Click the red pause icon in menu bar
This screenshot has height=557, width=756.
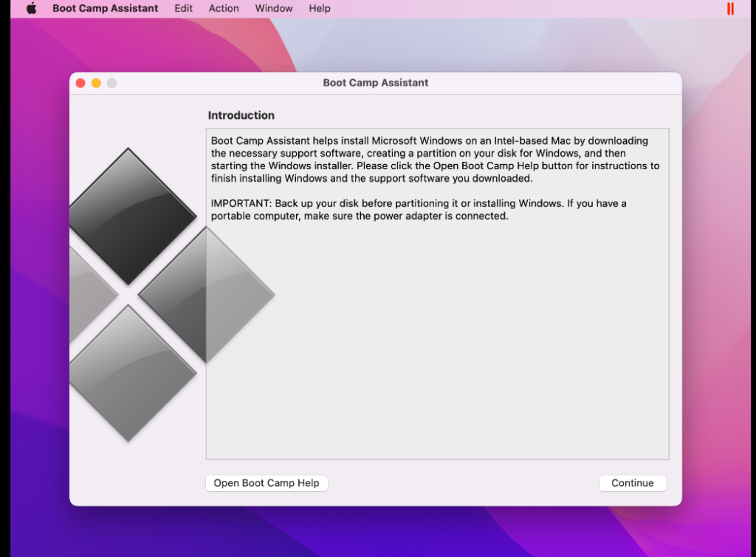730,9
